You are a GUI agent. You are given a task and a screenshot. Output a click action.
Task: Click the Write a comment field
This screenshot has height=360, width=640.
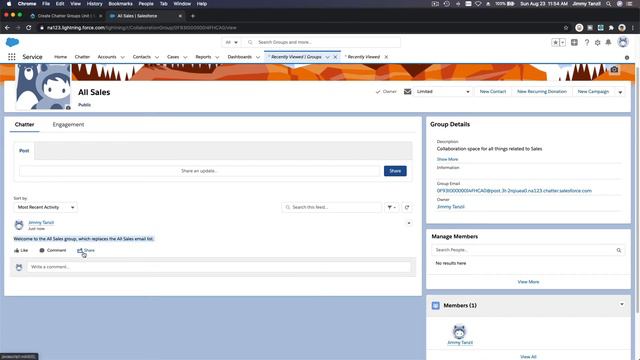[219, 267]
